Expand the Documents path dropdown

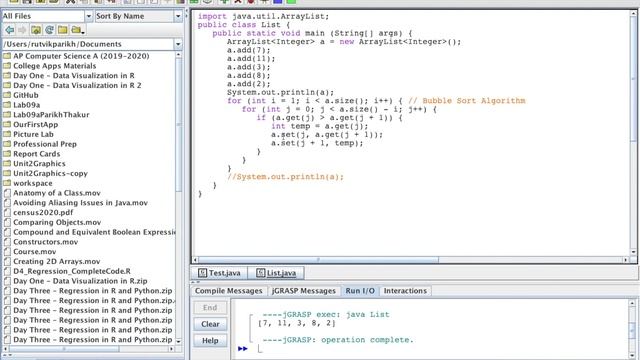178,44
